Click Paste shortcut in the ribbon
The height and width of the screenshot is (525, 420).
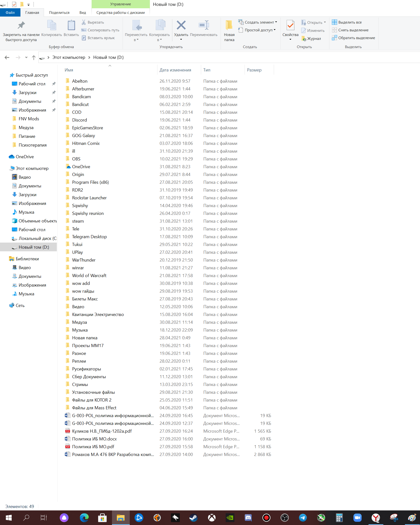point(98,38)
